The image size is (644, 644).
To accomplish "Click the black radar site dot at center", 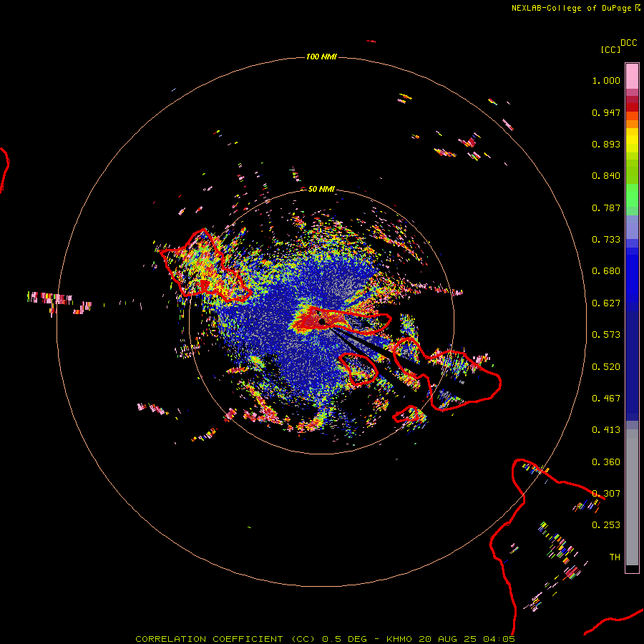I will (322, 321).
